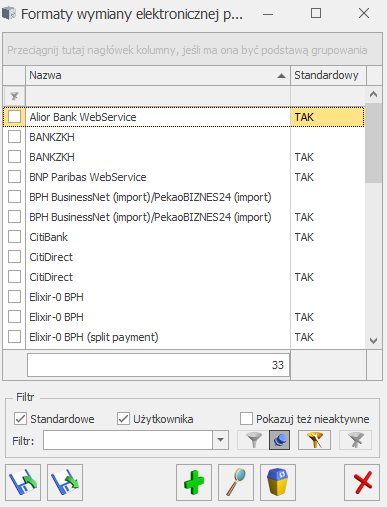387x507 pixels.
Task: Click the scrollbar down arrow in the list
Action: tap(373, 341)
